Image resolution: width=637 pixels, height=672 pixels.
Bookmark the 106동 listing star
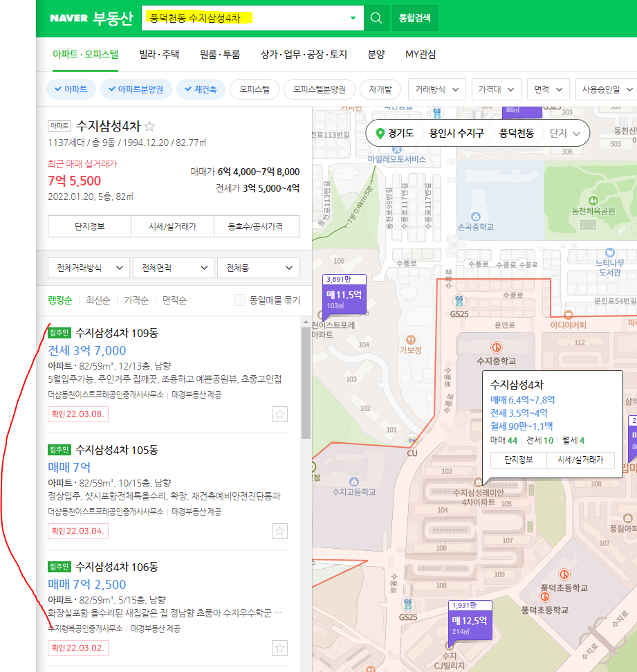coord(279,648)
